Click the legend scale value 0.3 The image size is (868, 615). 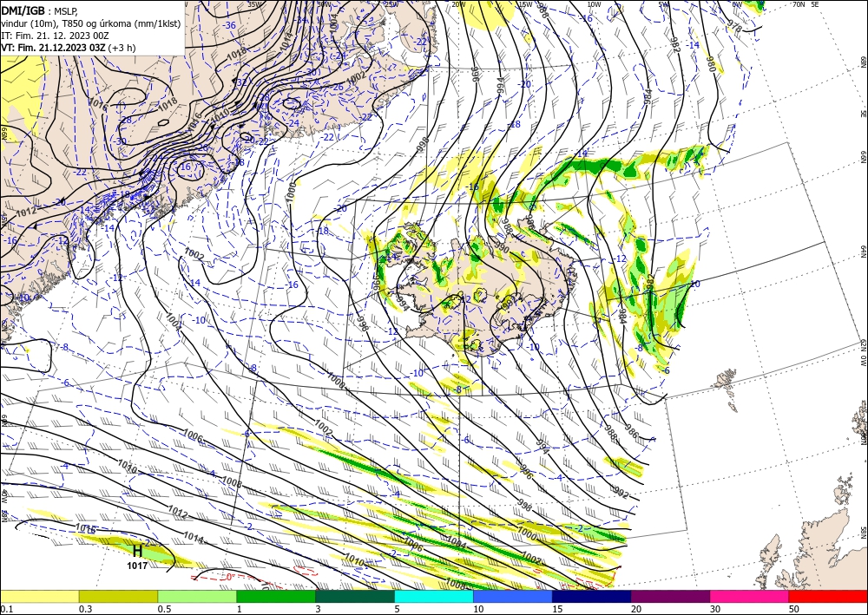[85, 609]
